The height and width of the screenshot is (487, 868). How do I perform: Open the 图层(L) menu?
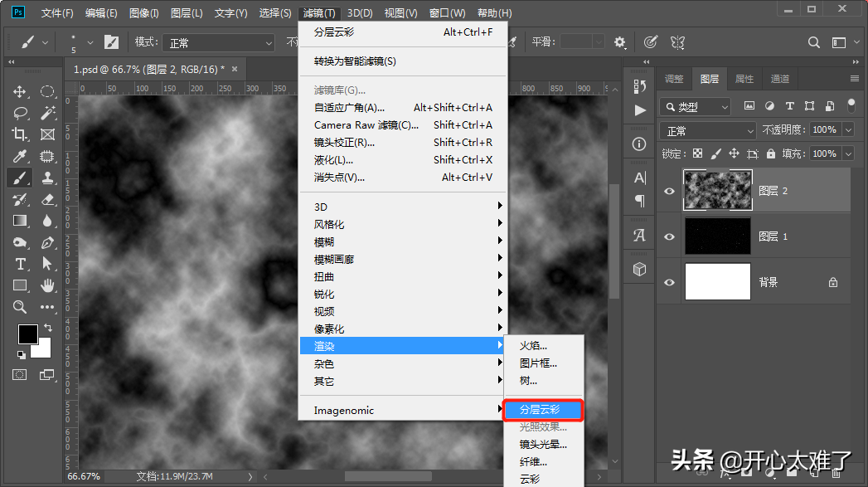click(x=187, y=12)
